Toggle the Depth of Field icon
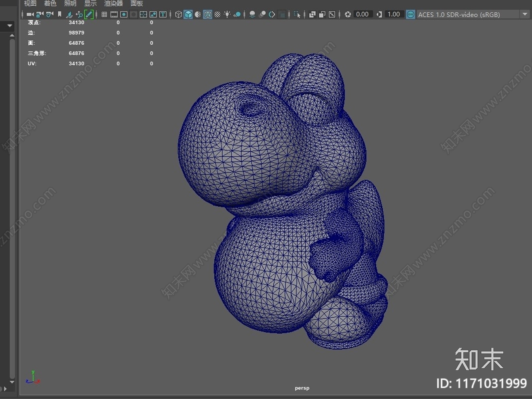This screenshot has height=399, width=532. point(282,14)
